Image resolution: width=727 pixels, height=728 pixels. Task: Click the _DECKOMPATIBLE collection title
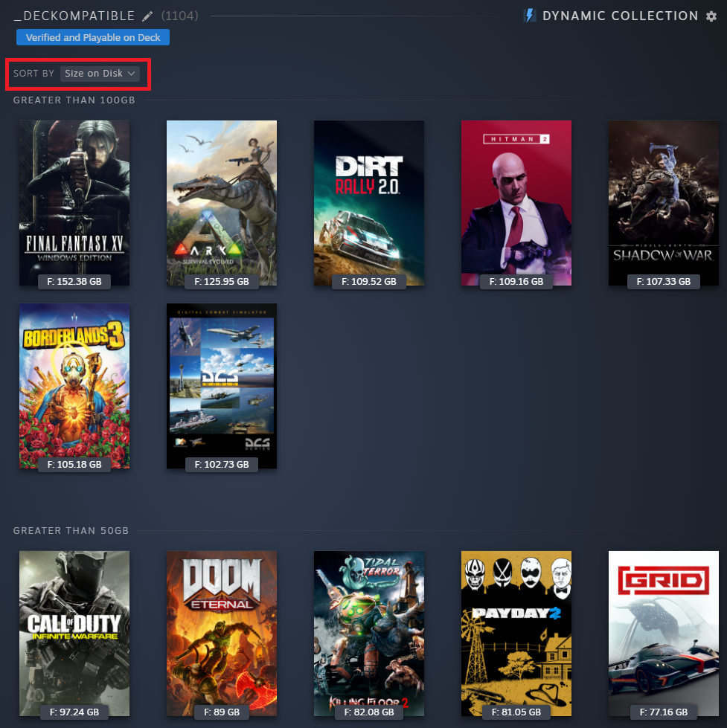click(x=74, y=16)
